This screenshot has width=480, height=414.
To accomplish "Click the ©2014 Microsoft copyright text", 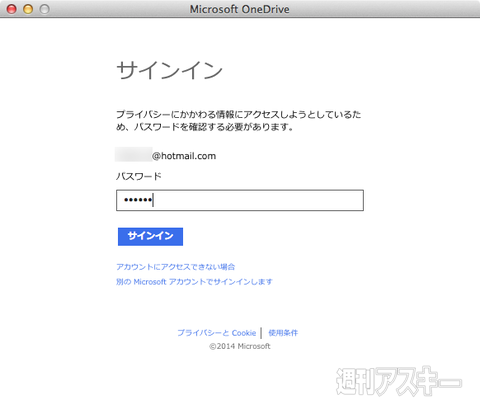I will tap(240, 346).
